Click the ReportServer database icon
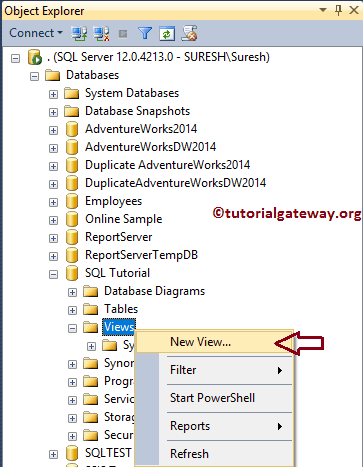The height and width of the screenshot is (467, 363). [72, 237]
